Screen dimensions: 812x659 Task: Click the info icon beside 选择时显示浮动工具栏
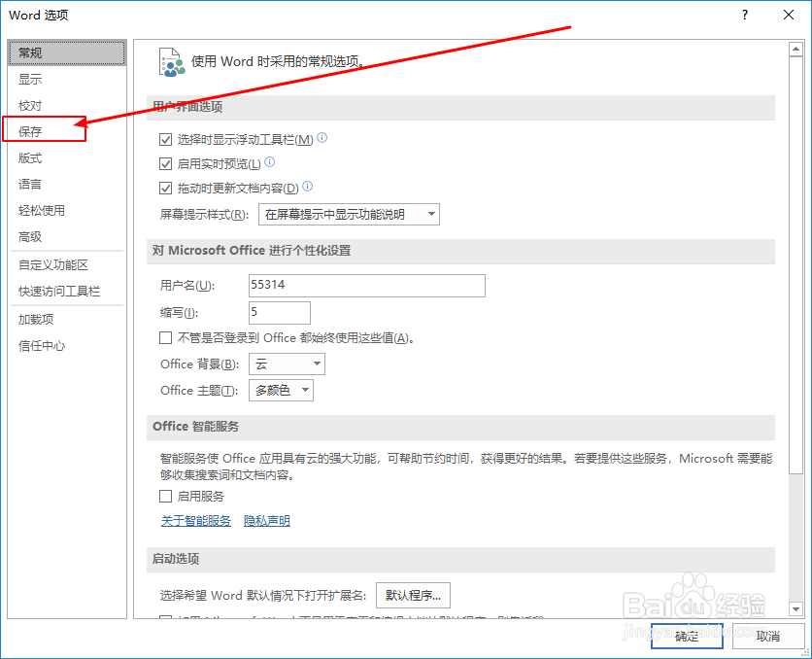point(322,138)
